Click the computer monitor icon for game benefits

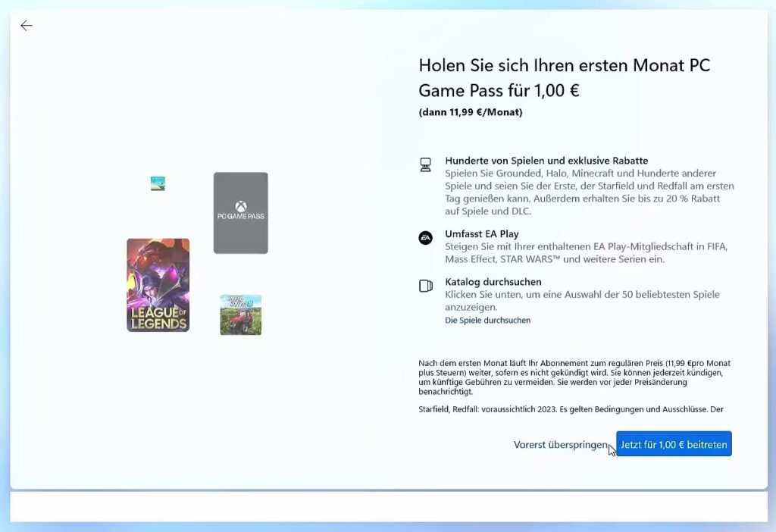click(x=426, y=164)
